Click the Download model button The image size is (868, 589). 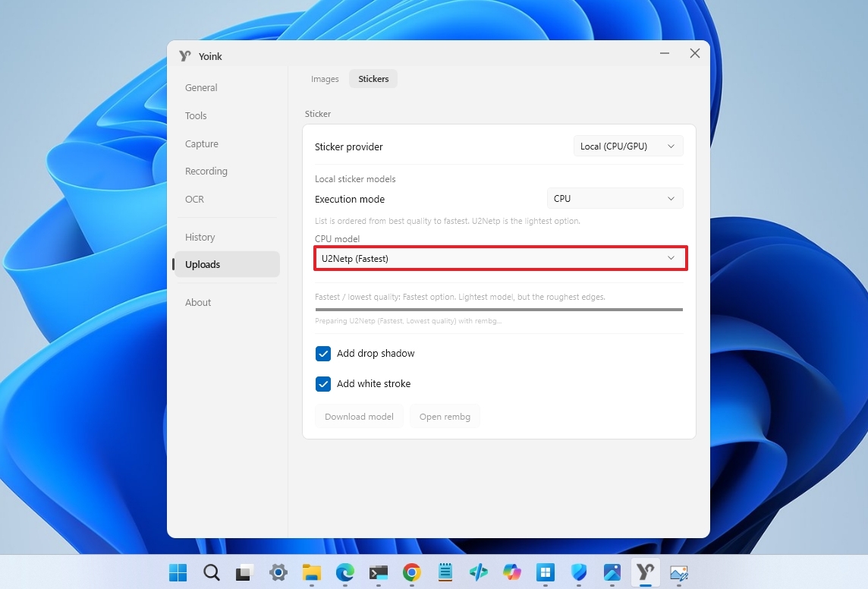click(x=359, y=417)
